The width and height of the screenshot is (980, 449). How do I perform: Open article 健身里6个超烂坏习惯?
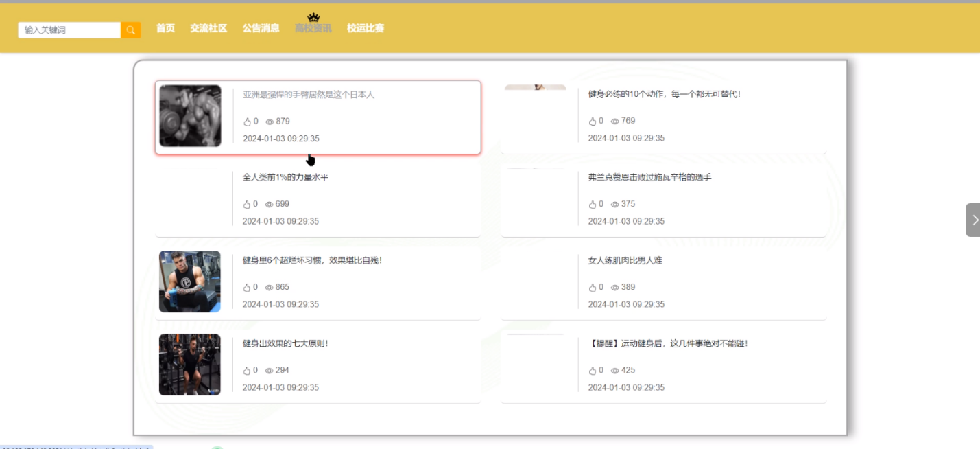tap(312, 260)
